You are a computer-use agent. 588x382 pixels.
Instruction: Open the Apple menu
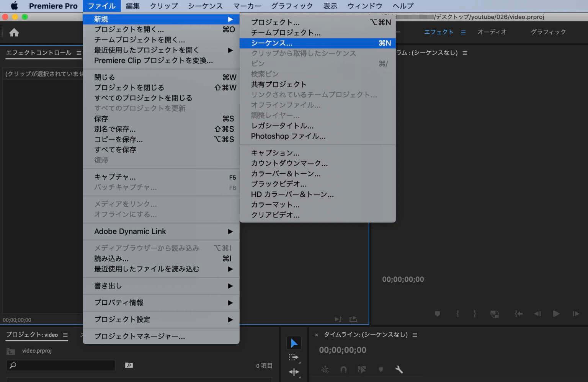pyautogui.click(x=14, y=6)
